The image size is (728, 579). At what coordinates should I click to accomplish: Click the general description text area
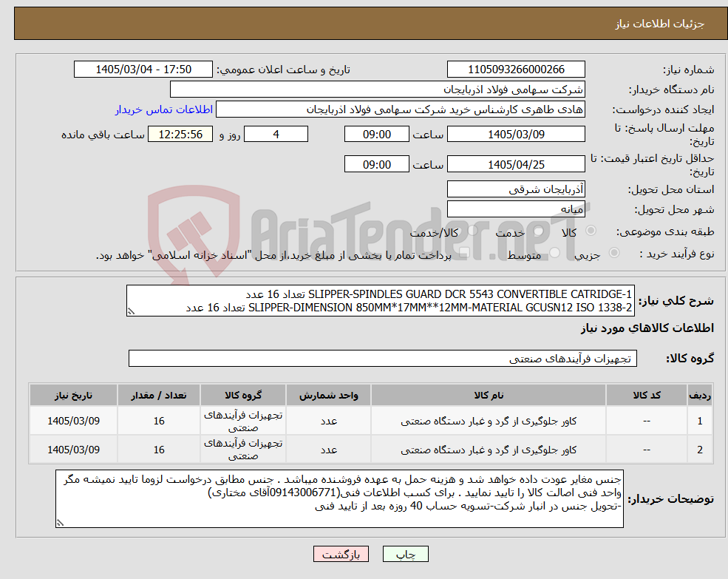tap(380, 301)
